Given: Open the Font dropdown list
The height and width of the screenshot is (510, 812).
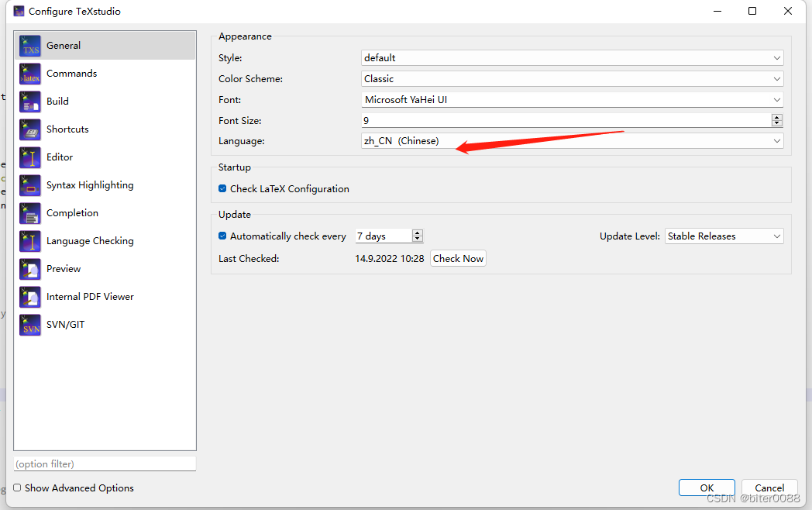Looking at the screenshot, I should tap(573, 99).
